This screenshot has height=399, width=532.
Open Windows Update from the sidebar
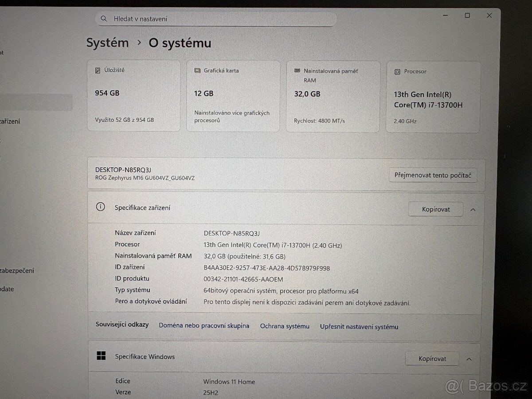[7, 289]
